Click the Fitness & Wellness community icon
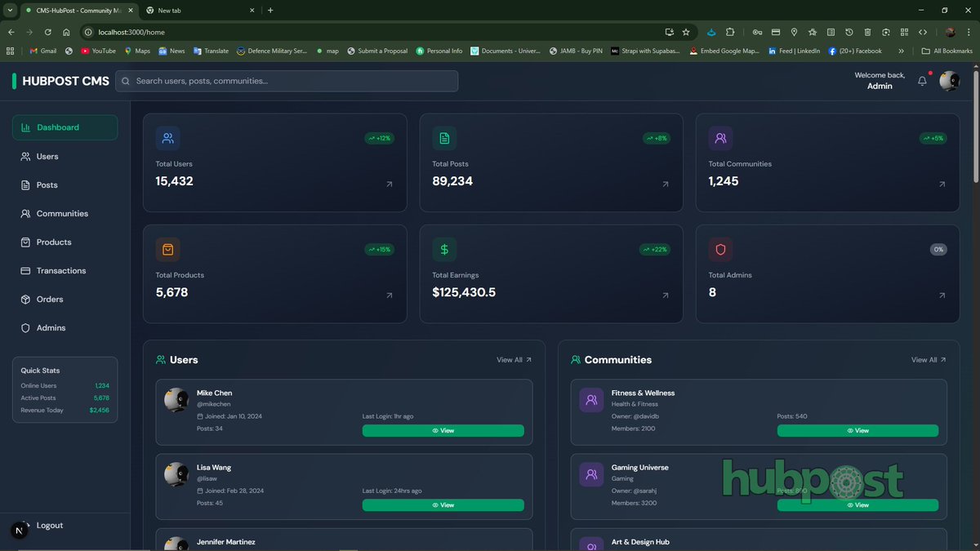Screen dimensions: 980x551 (x=591, y=400)
